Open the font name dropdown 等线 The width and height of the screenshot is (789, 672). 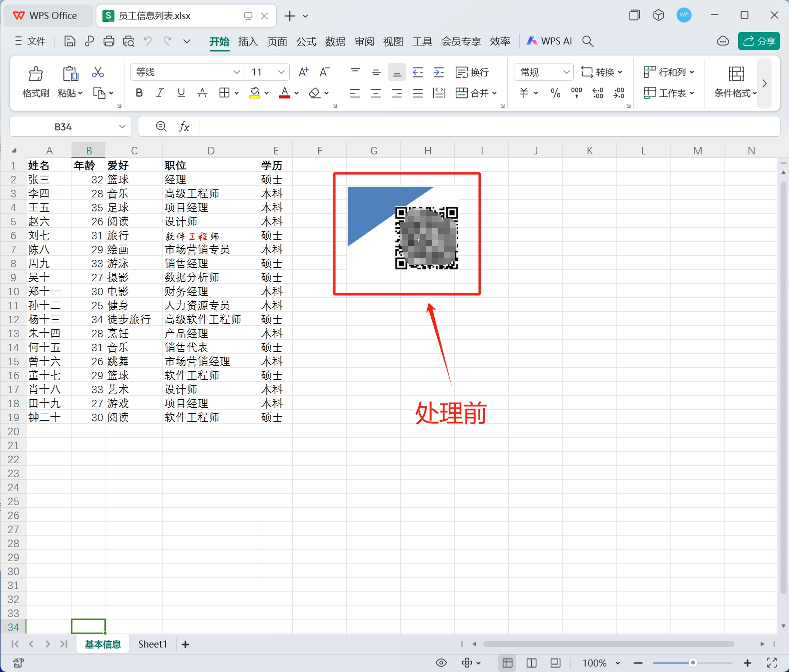point(237,72)
